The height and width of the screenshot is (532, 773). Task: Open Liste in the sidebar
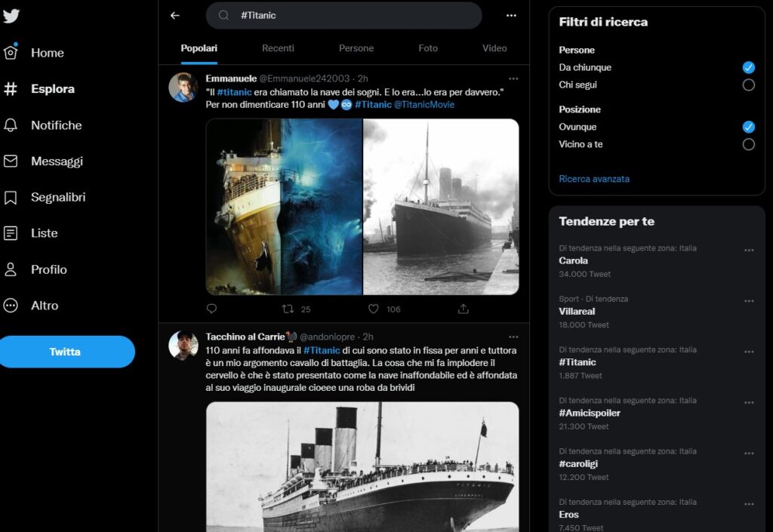click(x=30, y=233)
